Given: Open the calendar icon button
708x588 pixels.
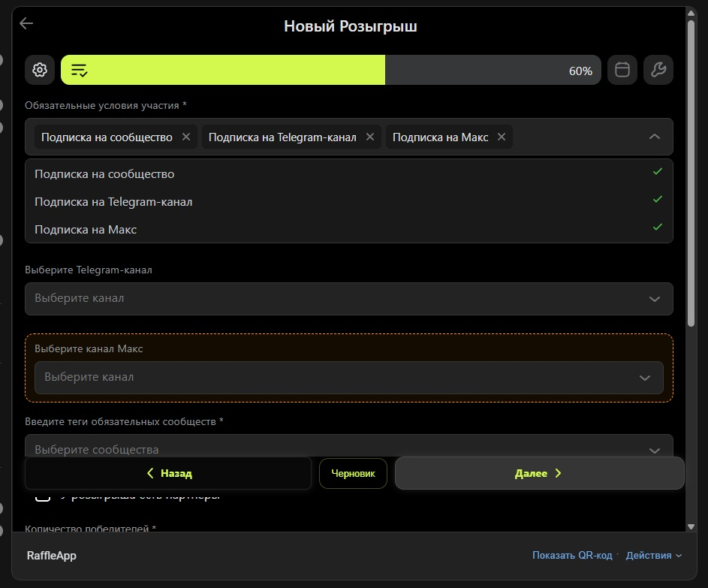Looking at the screenshot, I should pos(622,70).
